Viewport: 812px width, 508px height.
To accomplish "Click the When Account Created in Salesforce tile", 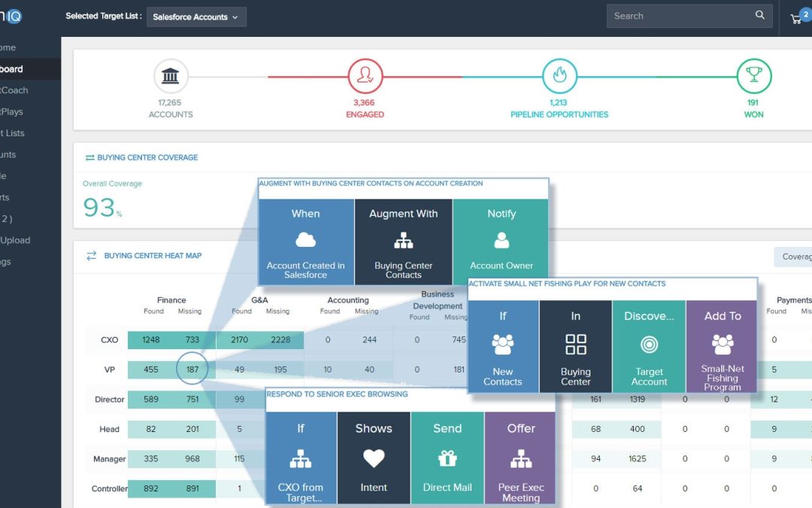I will point(306,242).
